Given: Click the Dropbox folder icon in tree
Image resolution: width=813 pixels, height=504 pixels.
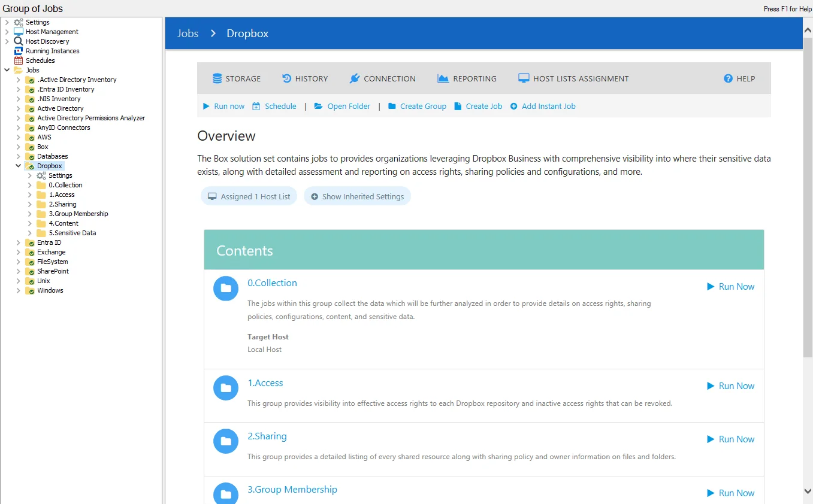Looking at the screenshot, I should [29, 166].
